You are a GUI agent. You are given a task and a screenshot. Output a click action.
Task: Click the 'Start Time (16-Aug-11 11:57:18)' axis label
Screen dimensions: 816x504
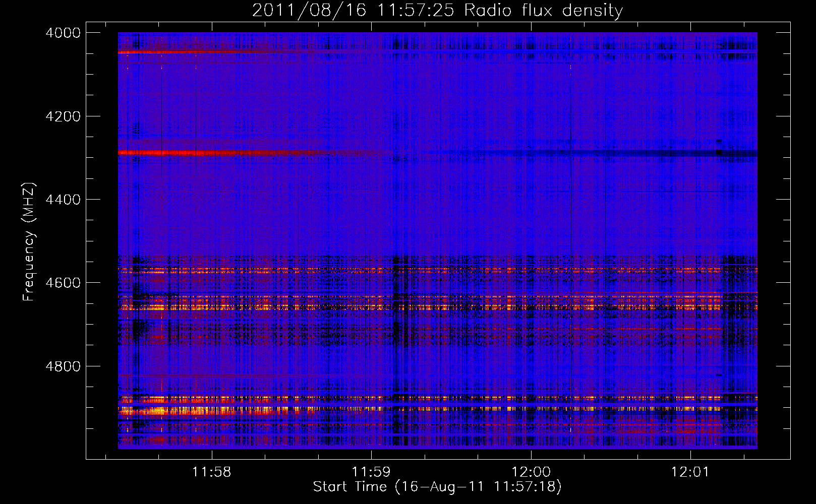click(437, 487)
